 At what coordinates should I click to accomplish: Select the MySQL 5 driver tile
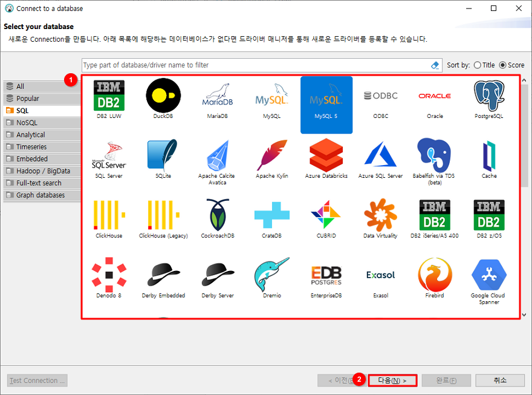point(326,105)
